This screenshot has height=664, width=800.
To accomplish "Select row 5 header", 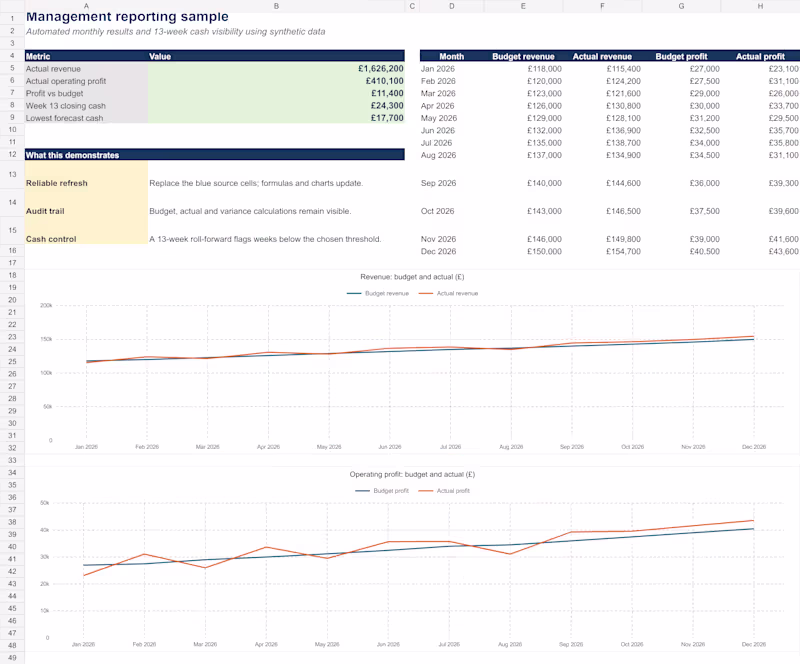I will (x=12, y=68).
